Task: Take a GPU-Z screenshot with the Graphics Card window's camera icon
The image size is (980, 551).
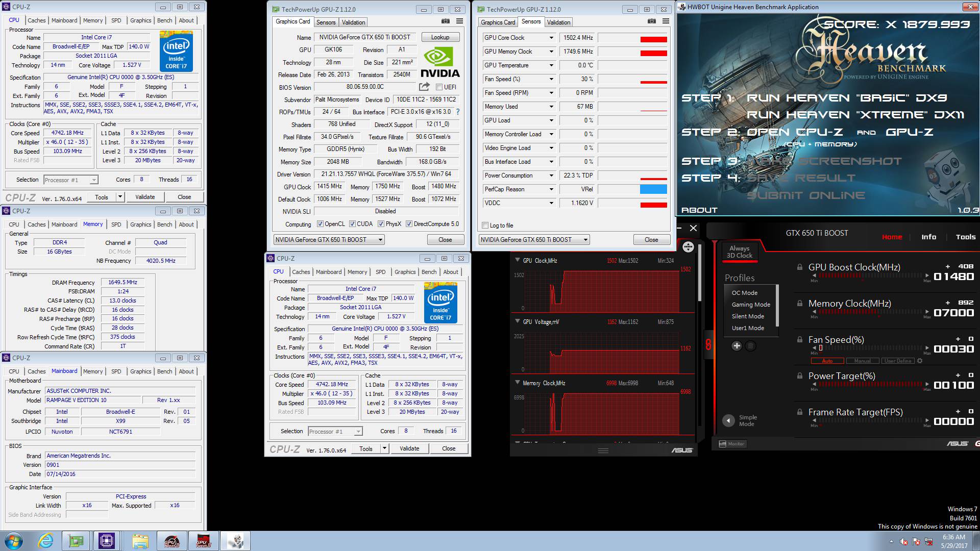Action: pyautogui.click(x=446, y=21)
